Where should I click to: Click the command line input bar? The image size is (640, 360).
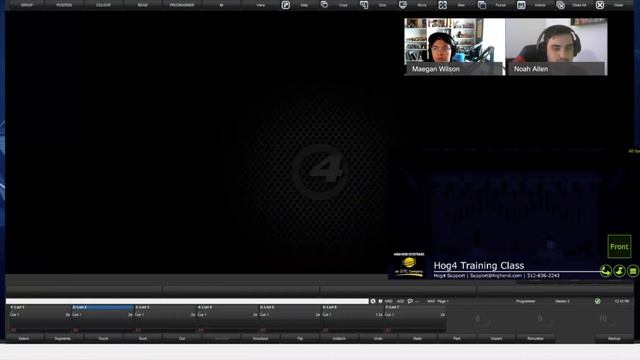[x=187, y=301]
